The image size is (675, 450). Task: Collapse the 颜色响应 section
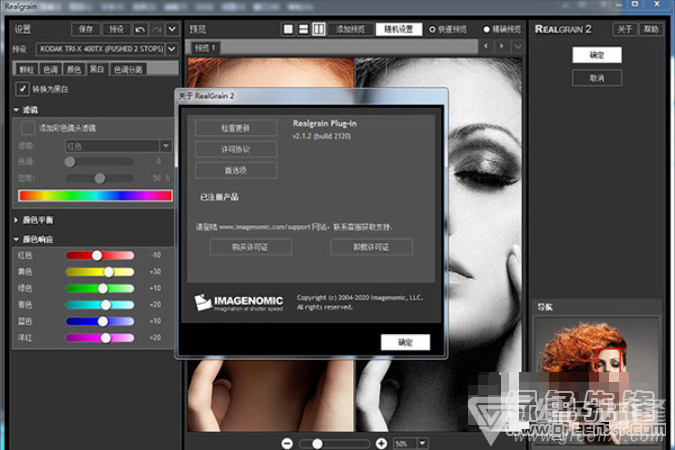[x=16, y=239]
